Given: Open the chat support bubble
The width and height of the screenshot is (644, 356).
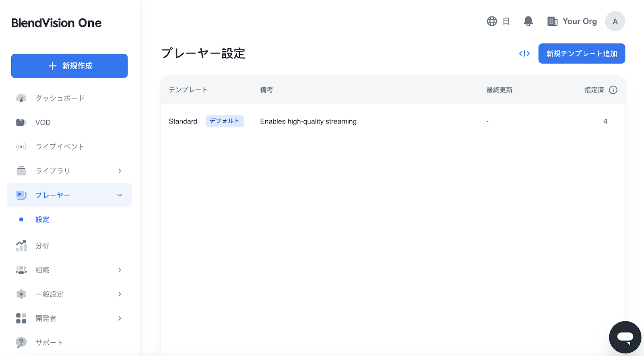Looking at the screenshot, I should pos(625,337).
